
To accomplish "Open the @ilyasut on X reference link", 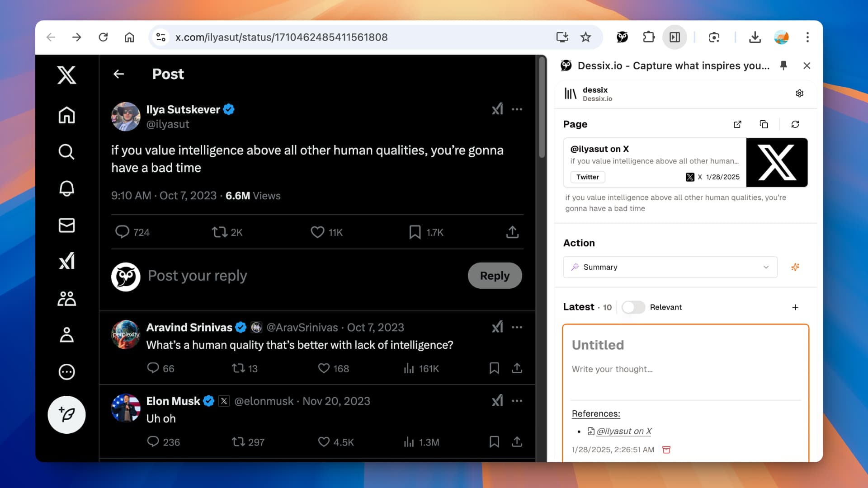I will 624,431.
